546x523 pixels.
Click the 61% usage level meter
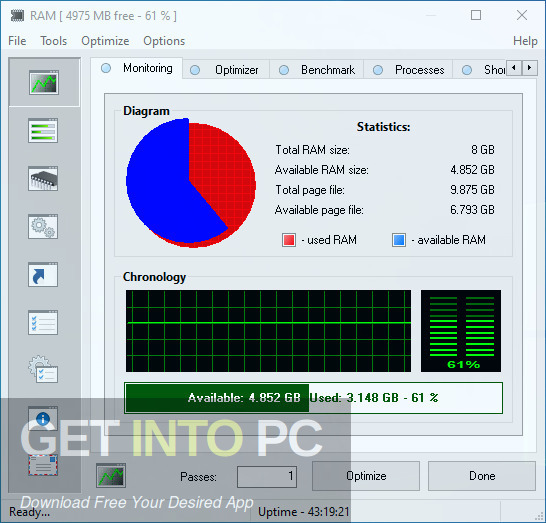[x=461, y=331]
